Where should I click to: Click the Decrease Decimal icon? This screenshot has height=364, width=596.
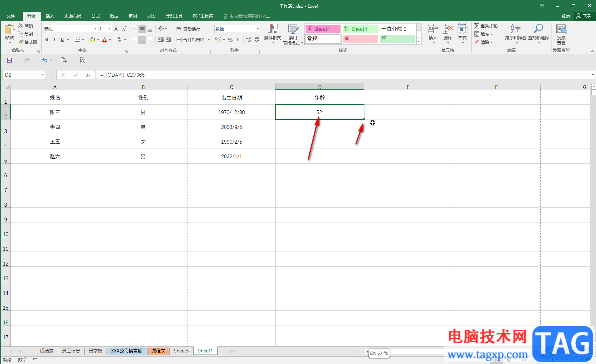click(256, 40)
